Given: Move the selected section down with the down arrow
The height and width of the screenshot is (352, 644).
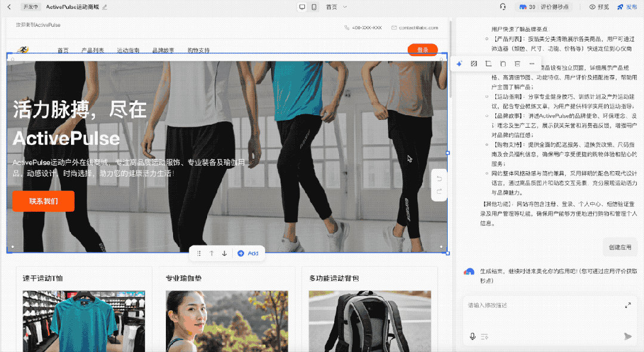Looking at the screenshot, I should (x=225, y=253).
